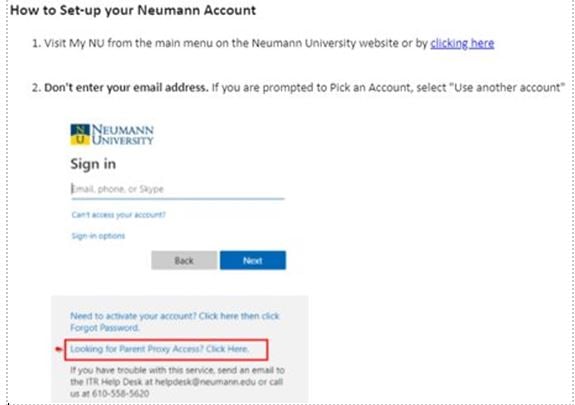The width and height of the screenshot is (575, 405).
Task: Click the helpdesk@neumann.edu email address
Action: [205, 382]
